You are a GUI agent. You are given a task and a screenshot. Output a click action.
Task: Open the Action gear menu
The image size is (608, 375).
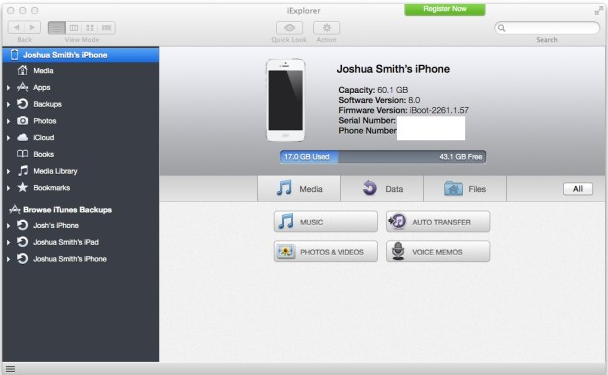click(326, 28)
